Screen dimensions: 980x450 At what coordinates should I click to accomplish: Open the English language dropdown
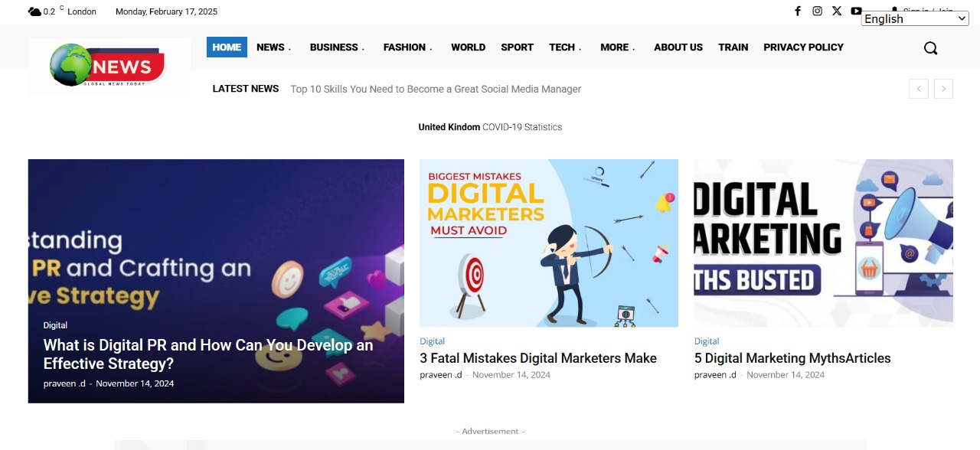click(915, 19)
